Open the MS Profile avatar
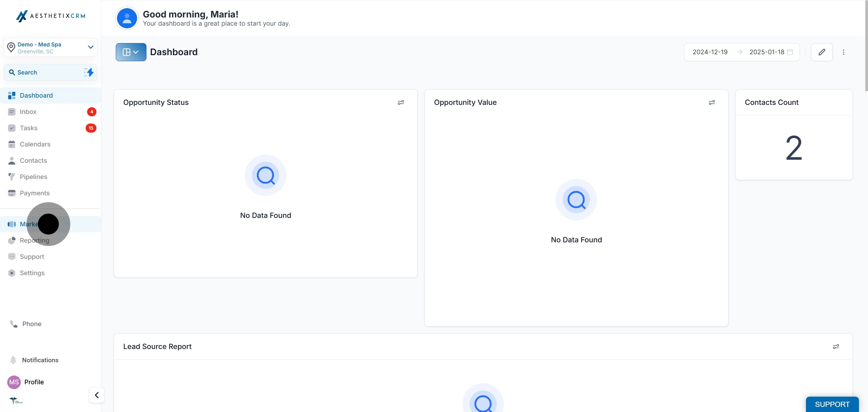The width and height of the screenshot is (868, 412). pos(14,382)
